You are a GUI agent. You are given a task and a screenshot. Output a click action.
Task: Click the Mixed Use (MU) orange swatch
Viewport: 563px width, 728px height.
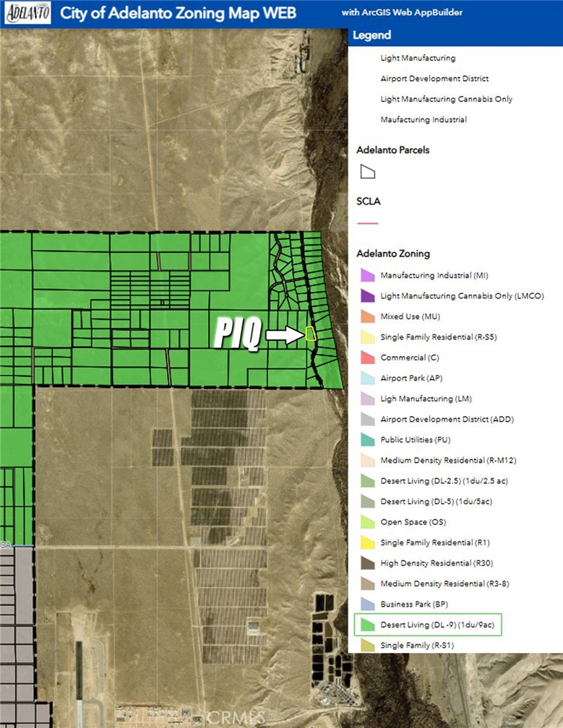(x=367, y=316)
